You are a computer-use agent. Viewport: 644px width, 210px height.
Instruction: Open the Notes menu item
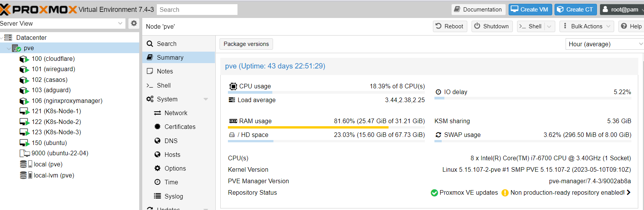(165, 71)
